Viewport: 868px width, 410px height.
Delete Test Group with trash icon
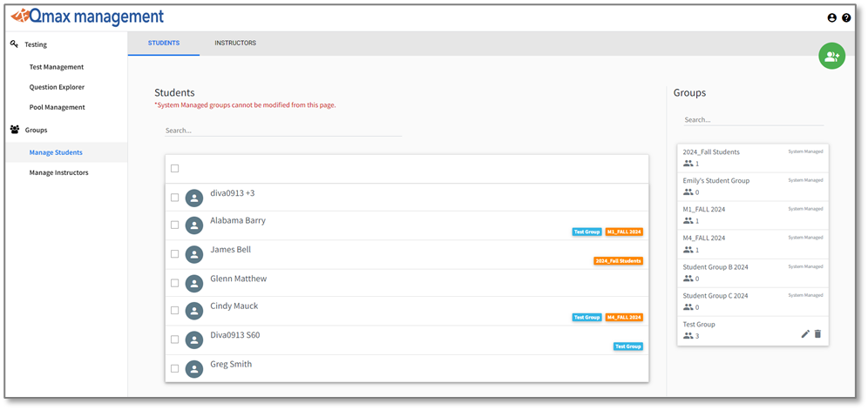817,333
